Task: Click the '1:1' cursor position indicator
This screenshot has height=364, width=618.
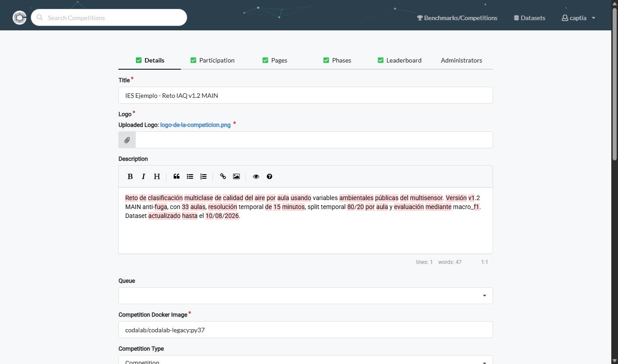Action: pos(484,262)
